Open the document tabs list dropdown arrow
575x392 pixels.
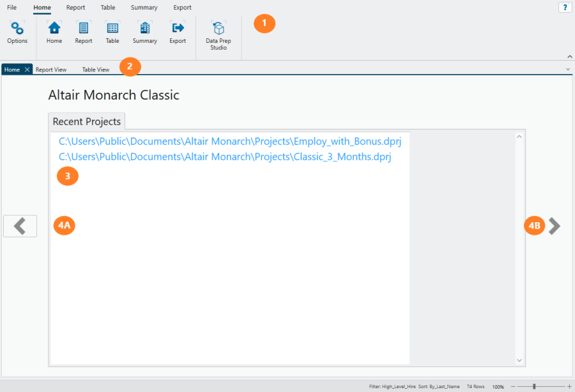pyautogui.click(x=568, y=69)
